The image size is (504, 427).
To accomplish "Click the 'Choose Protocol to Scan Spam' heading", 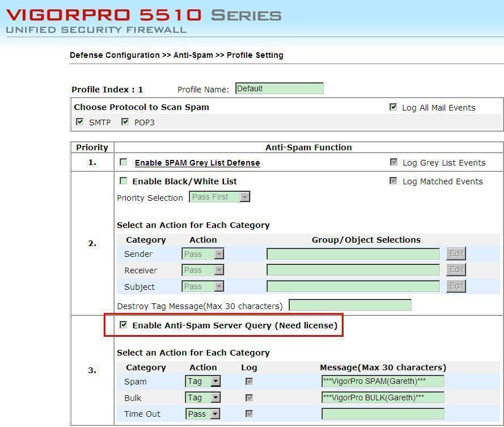I will coord(141,107).
